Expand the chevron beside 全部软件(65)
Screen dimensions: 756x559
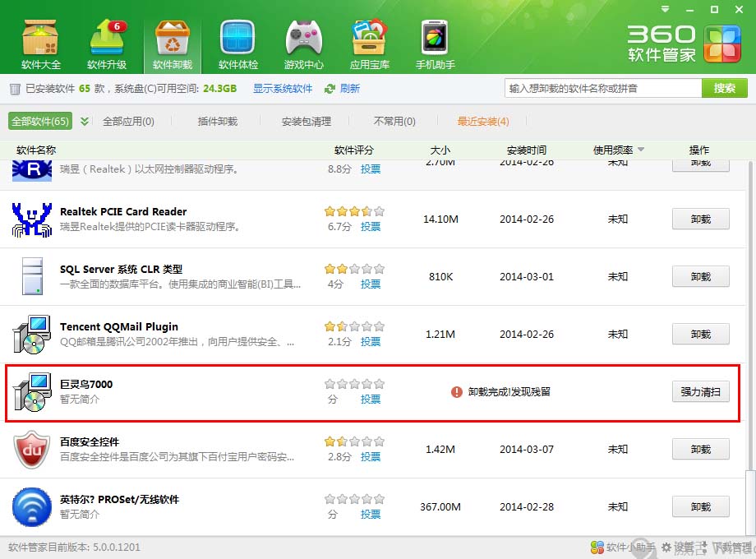[x=85, y=122]
